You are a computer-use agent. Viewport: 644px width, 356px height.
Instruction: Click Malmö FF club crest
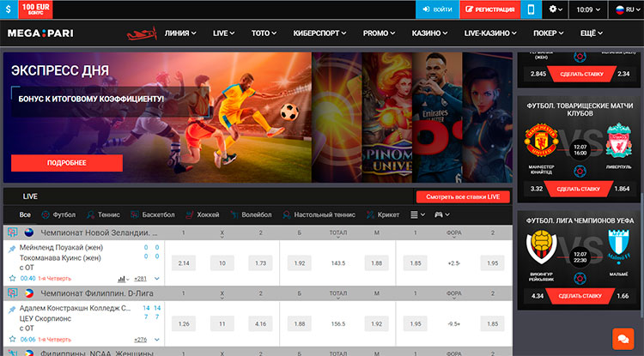tap(618, 247)
